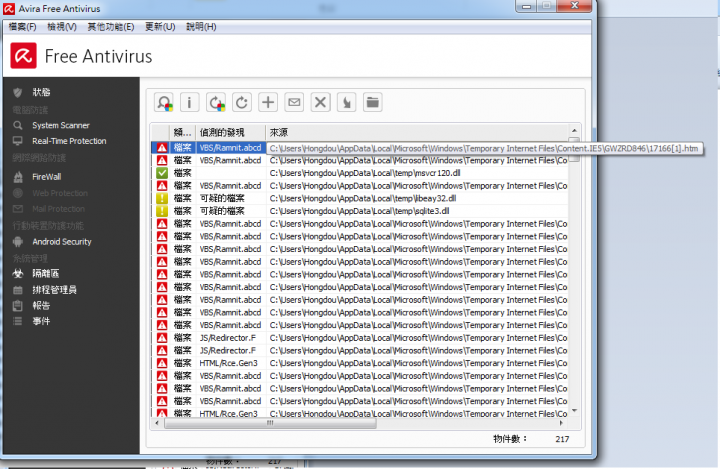Click the plain circular-arrow restore toolbar icon
Image resolution: width=720 pixels, height=469 pixels.
tap(242, 102)
